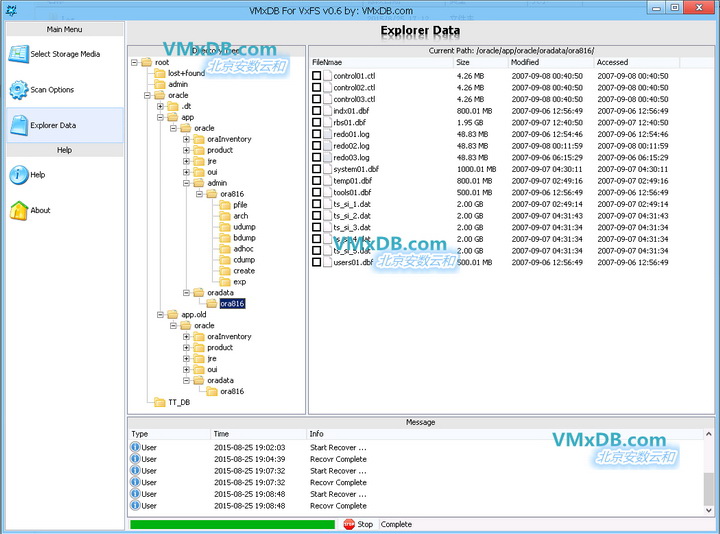Click the Help section header

[x=65, y=150]
